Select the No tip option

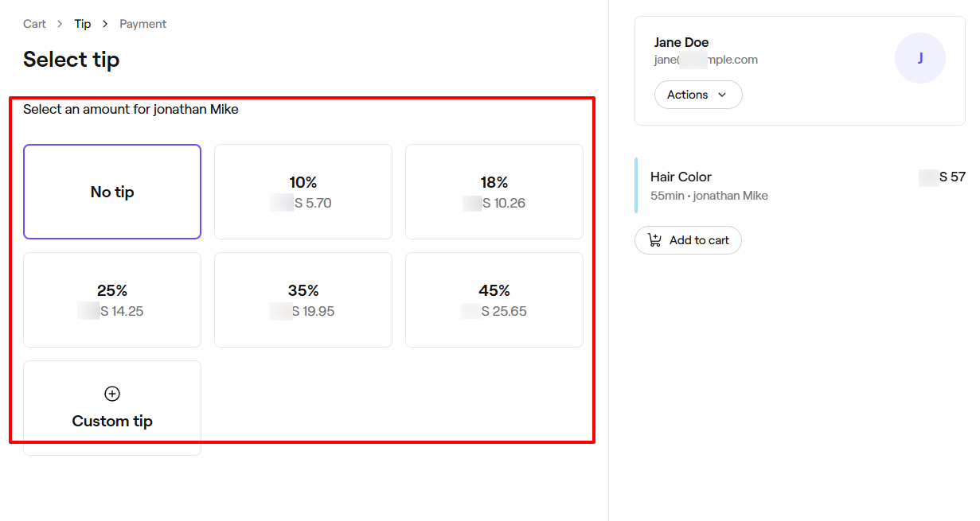tap(112, 192)
